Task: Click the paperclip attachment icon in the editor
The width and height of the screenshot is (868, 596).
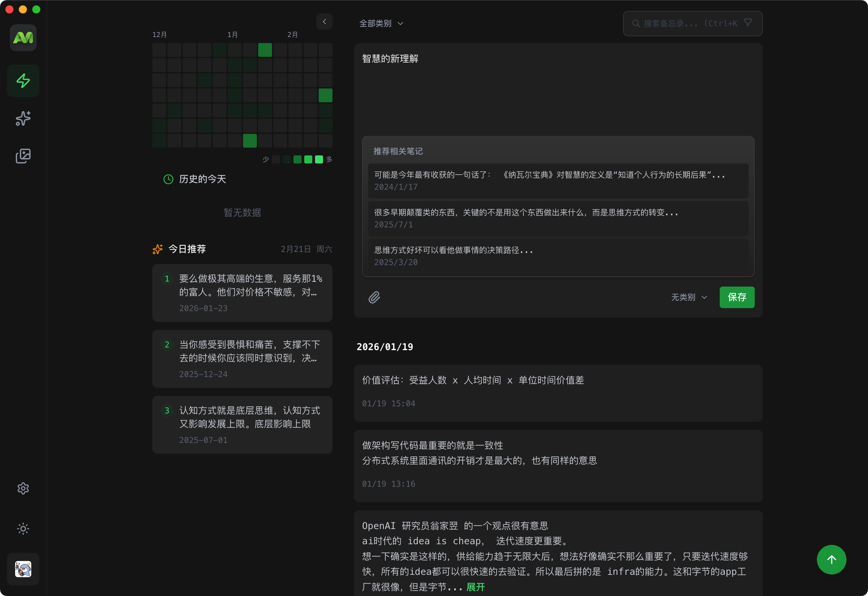Action: click(x=374, y=297)
